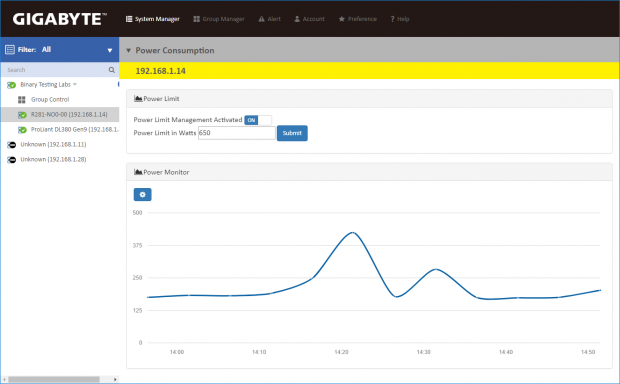Collapse the Power Consumption section triangle
The width and height of the screenshot is (620, 384).
[128, 50]
